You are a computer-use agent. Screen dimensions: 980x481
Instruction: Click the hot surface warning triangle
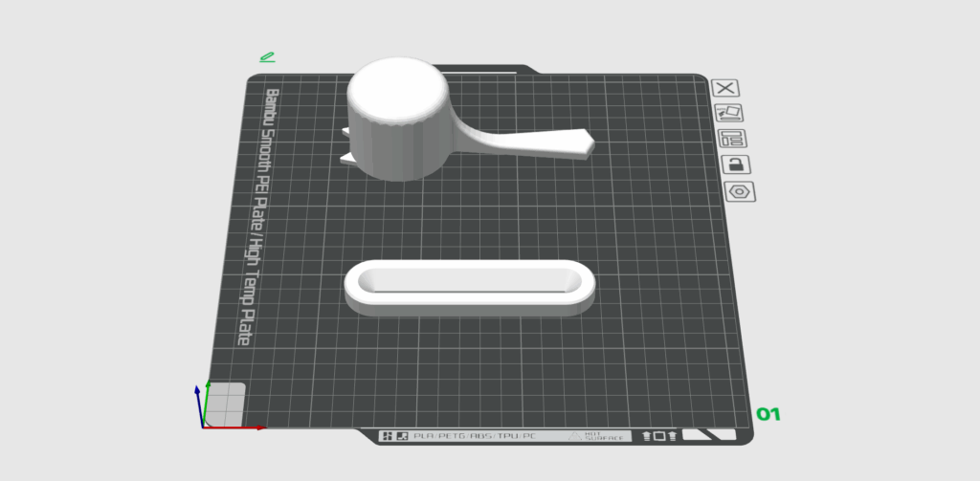tap(575, 436)
